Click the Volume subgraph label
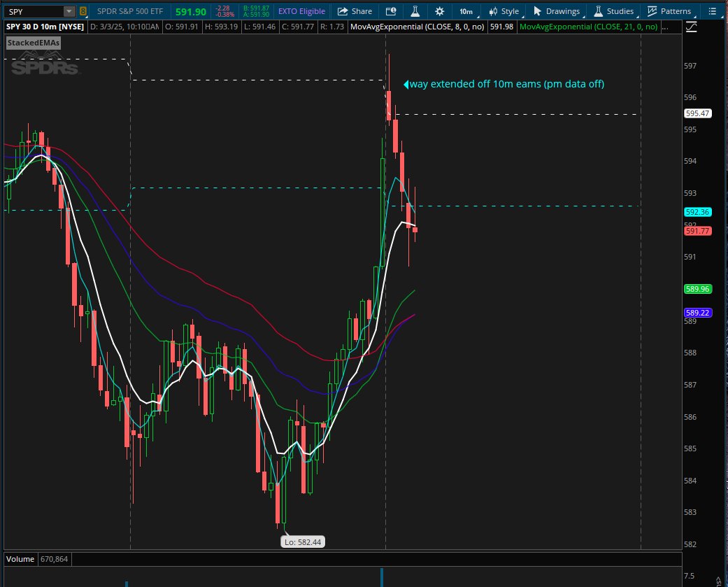The width and height of the screenshot is (728, 587). pos(20,559)
